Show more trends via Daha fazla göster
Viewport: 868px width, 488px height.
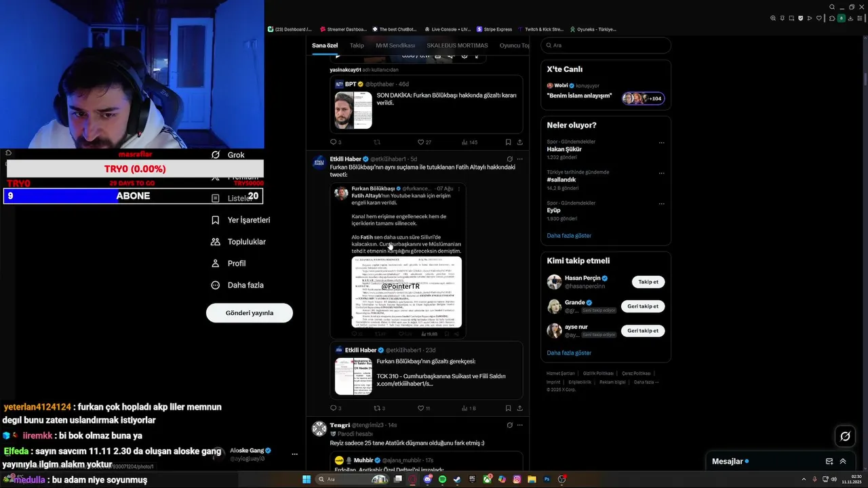(x=569, y=236)
